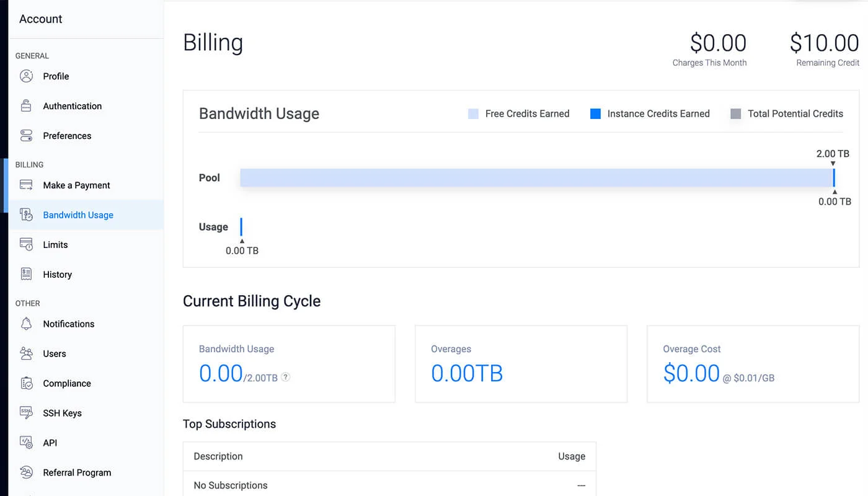Toggle the Instance Credits Earned legend item

(650, 113)
